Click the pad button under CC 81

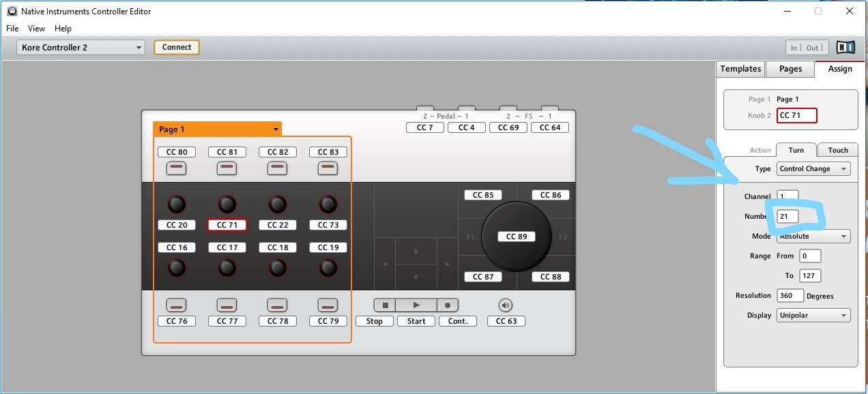227,168
